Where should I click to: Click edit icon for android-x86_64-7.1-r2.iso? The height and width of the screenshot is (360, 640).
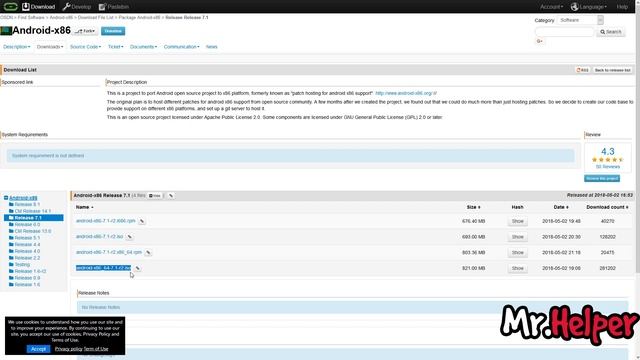(138, 269)
